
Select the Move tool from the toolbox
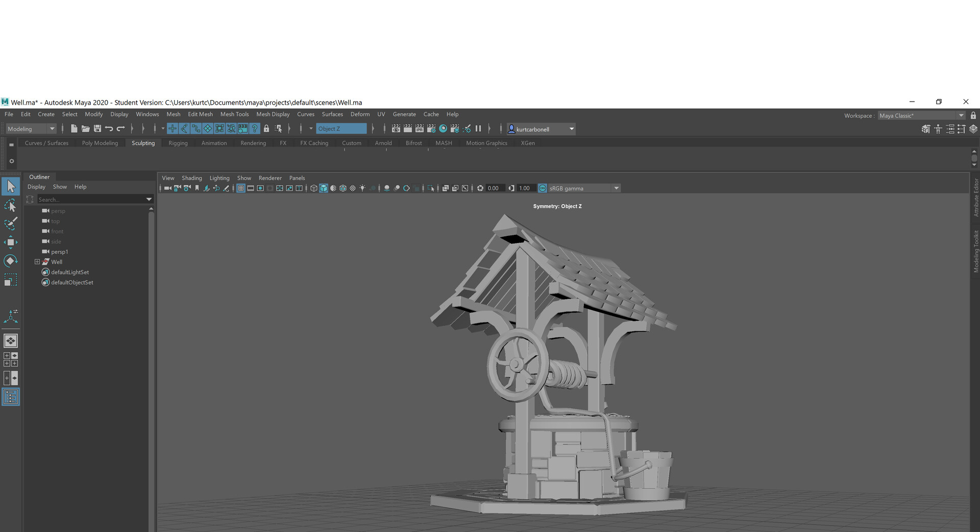[x=11, y=242]
